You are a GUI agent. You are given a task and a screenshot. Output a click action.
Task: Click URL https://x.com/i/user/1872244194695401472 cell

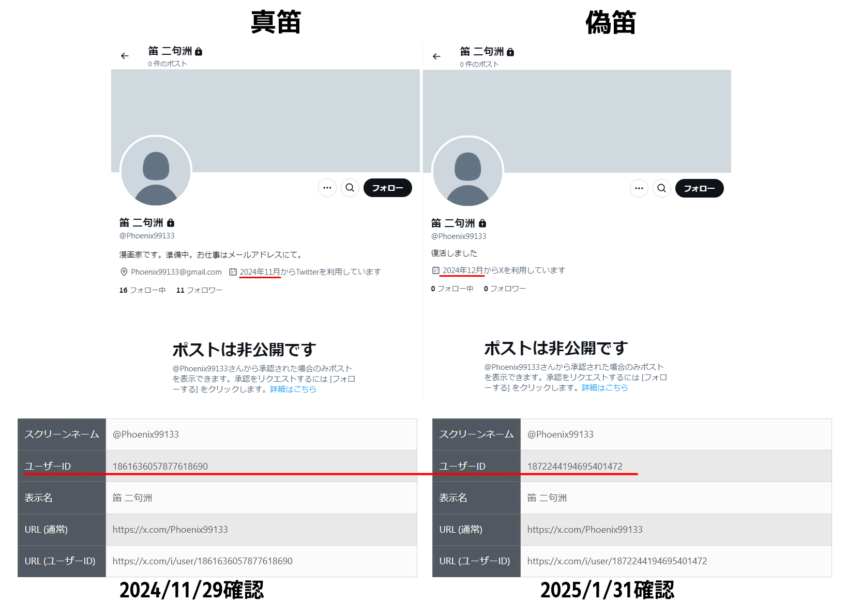(x=676, y=561)
